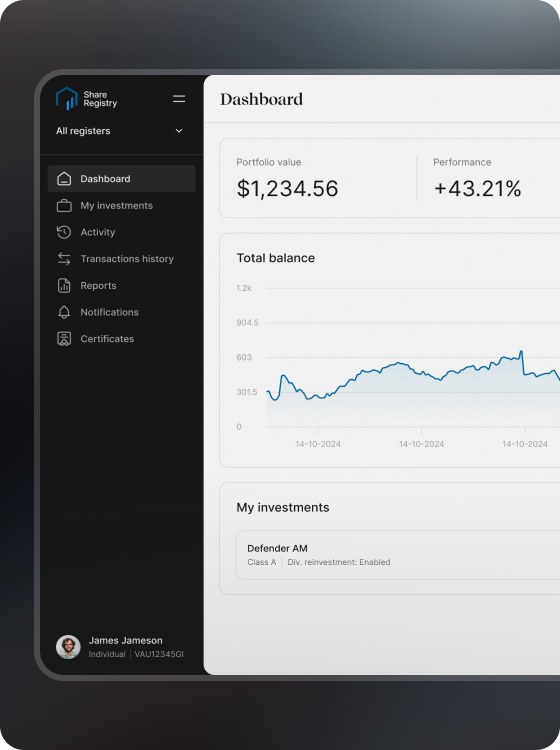Viewport: 560px width, 750px height.
Task: Toggle the hamburger sidebar menu icon
Action: click(179, 99)
